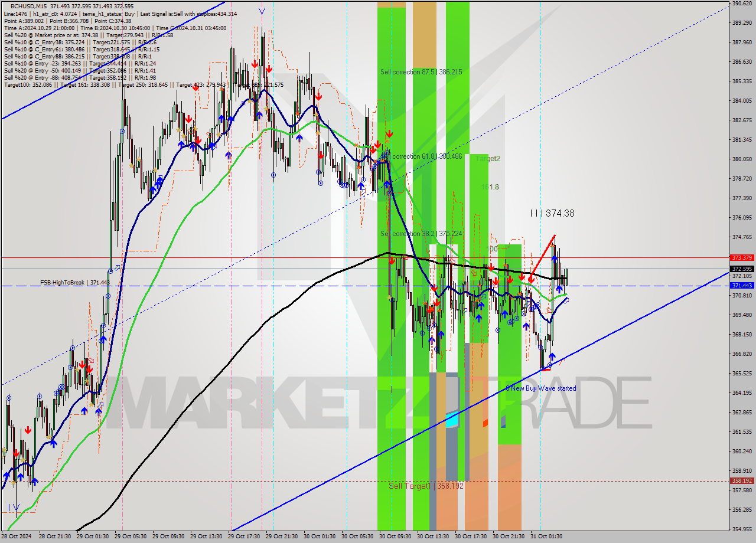The height and width of the screenshot is (543, 756).
Task: Click the 'Sell %20 @ Entry -88: 408.754' line
Action: (x=80, y=77)
